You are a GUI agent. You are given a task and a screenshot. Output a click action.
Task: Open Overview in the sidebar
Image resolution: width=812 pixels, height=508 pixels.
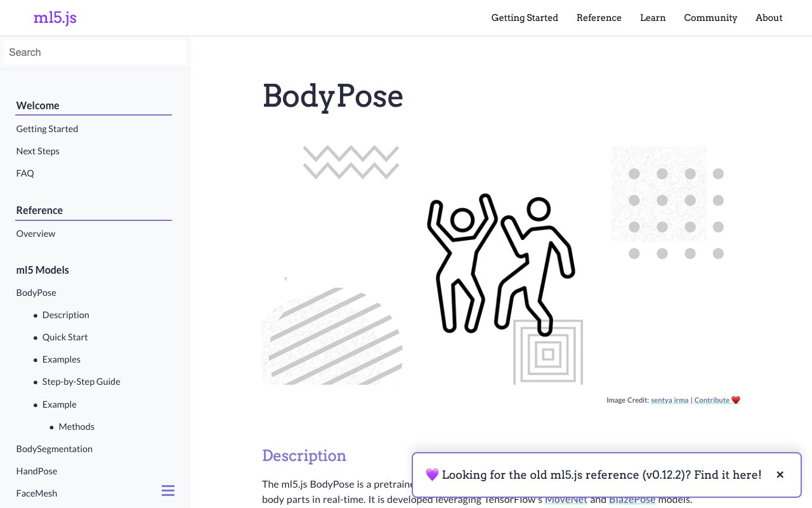pyautogui.click(x=36, y=234)
